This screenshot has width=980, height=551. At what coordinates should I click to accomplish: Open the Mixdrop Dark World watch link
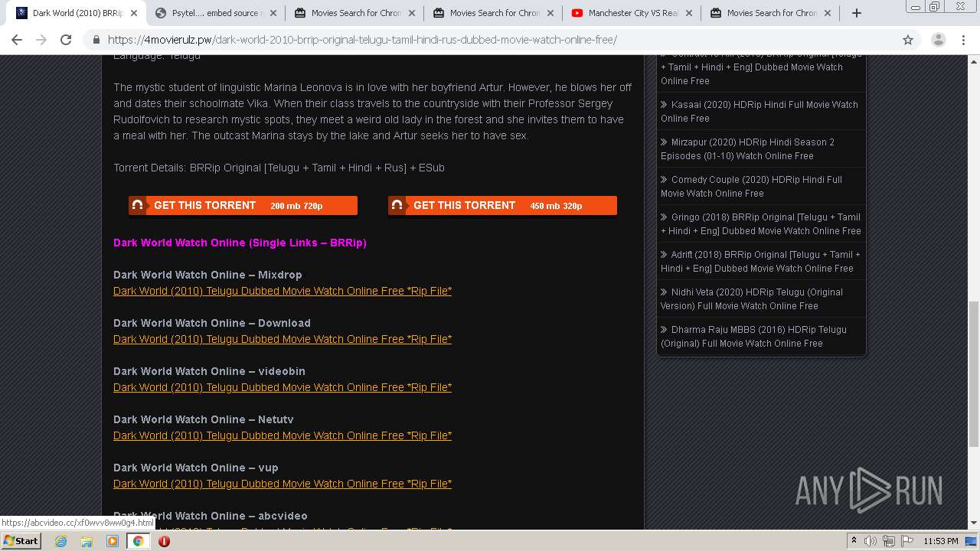pos(283,291)
